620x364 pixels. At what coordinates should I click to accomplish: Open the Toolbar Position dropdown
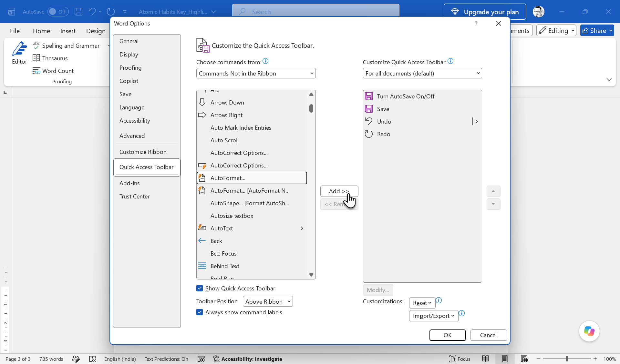pos(268,301)
